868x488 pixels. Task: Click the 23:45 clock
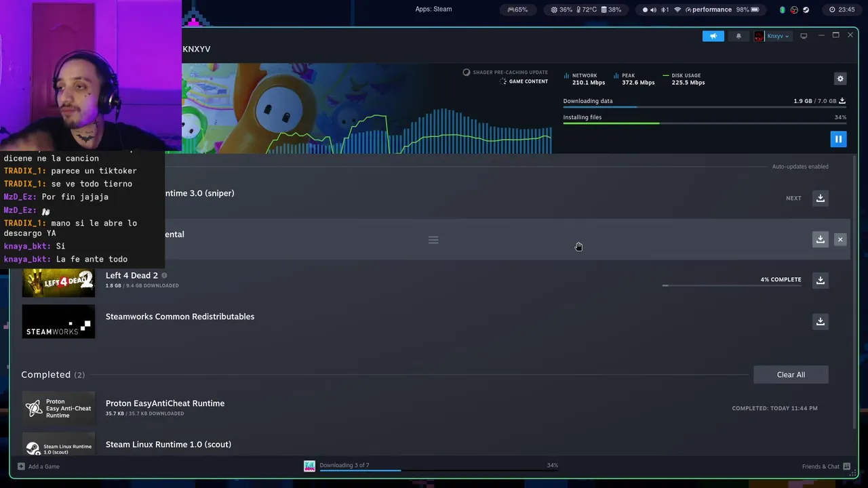pyautogui.click(x=842, y=9)
